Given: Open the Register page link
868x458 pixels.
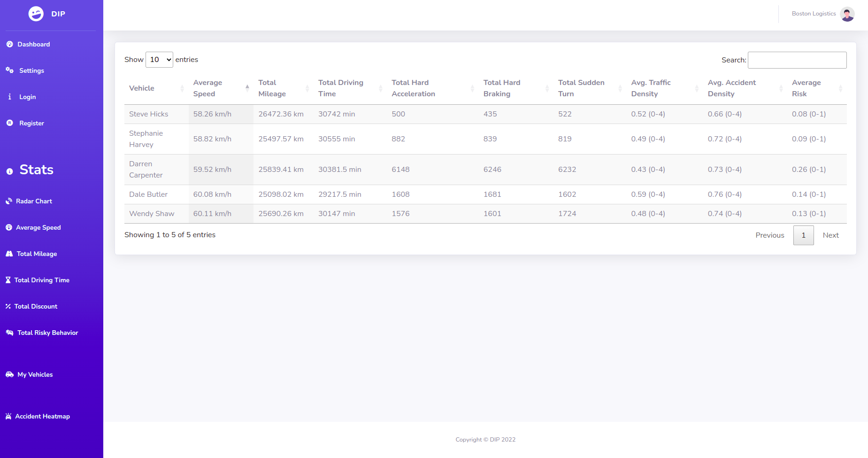Looking at the screenshot, I should click(x=31, y=123).
